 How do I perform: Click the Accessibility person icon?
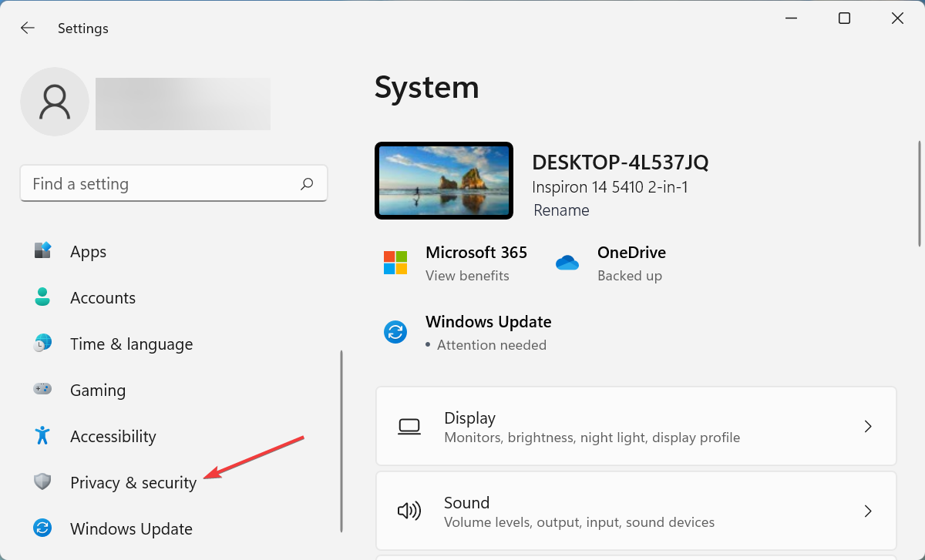coord(42,436)
